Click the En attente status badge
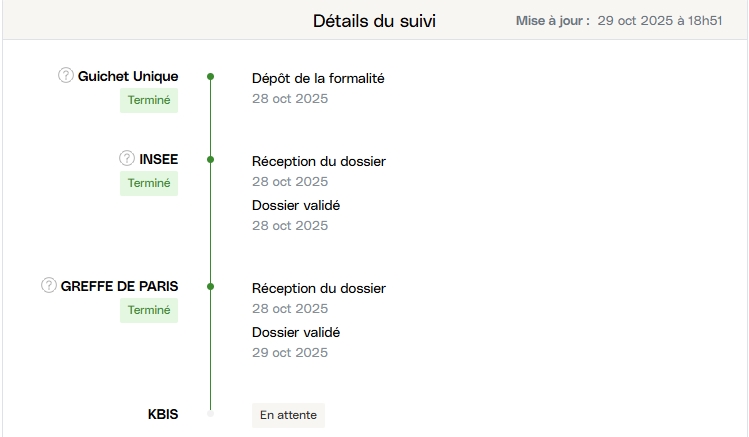The height and width of the screenshot is (437, 749). coord(288,415)
